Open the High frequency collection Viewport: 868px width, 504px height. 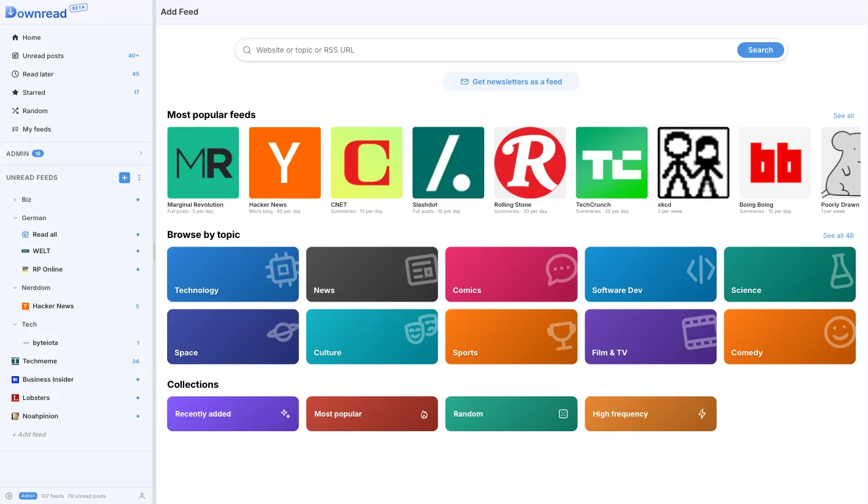(x=651, y=413)
